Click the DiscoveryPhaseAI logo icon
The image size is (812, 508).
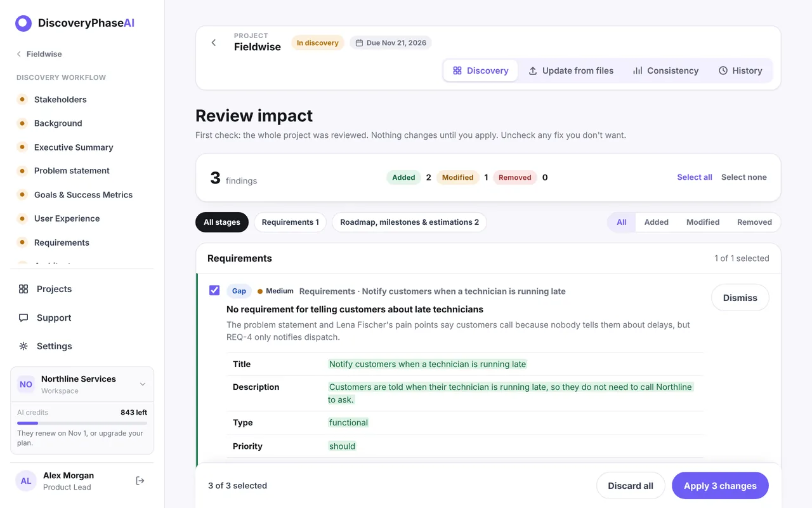[x=23, y=23]
